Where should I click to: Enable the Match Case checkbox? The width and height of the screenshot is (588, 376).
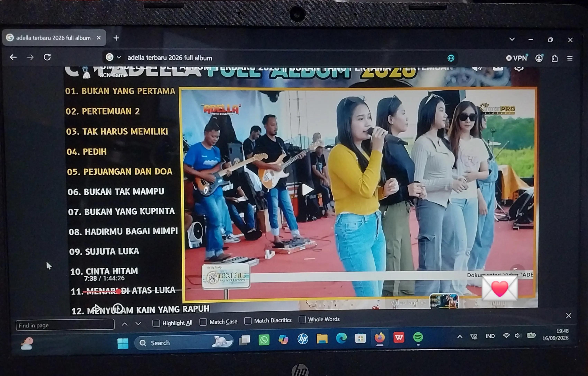203,322
